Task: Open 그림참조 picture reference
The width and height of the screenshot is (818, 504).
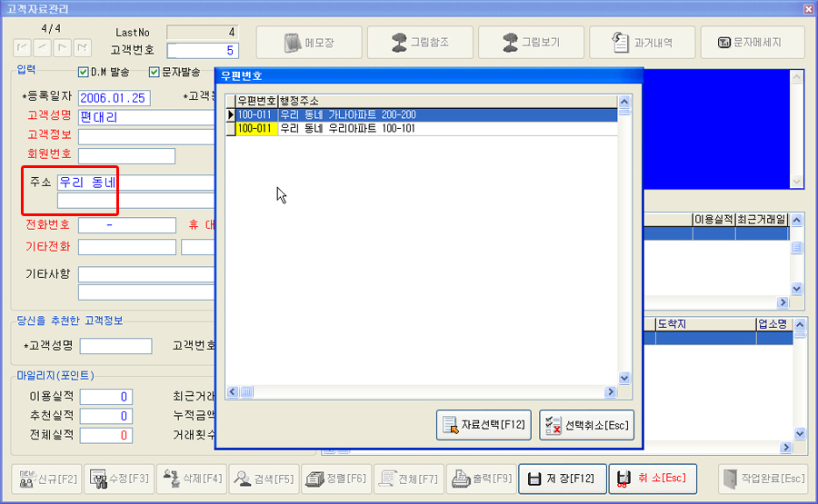Action: [x=420, y=42]
